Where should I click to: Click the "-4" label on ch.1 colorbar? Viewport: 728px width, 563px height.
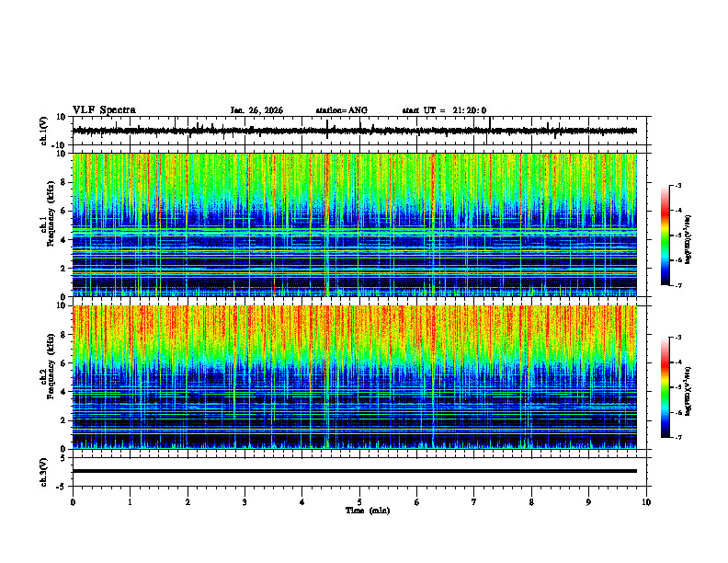(x=678, y=211)
